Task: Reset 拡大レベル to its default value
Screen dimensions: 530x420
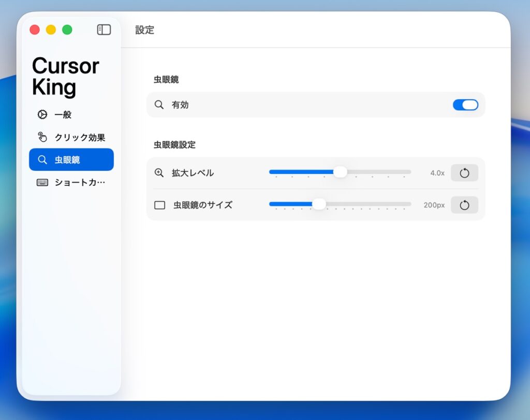Action: point(464,173)
